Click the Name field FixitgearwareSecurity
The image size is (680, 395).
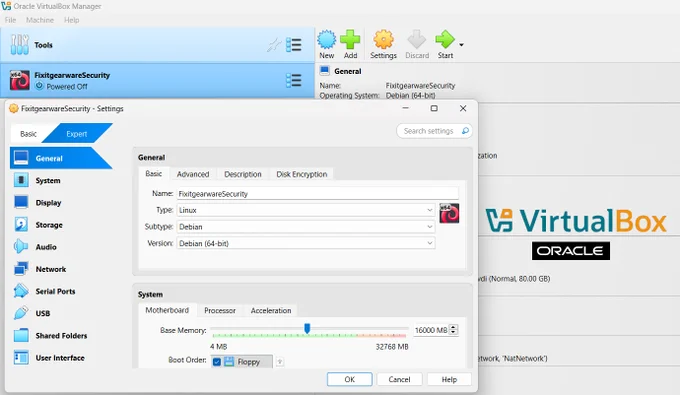317,193
